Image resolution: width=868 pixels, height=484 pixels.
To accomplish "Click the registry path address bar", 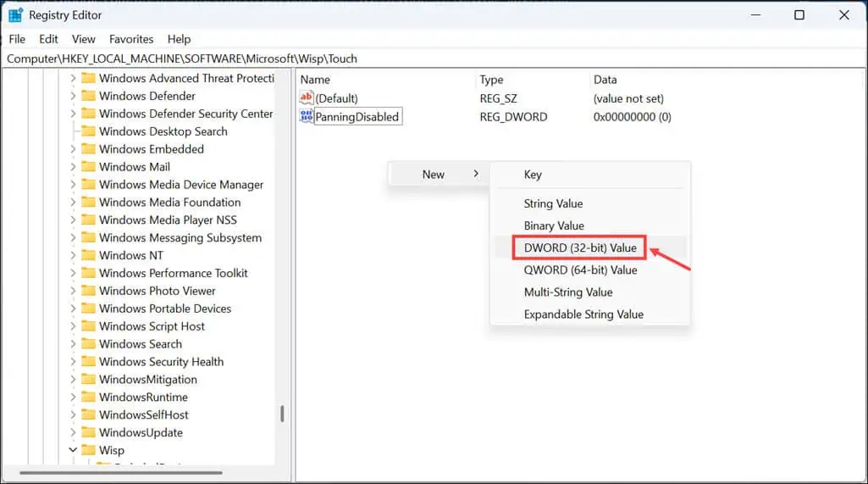I will (x=434, y=58).
